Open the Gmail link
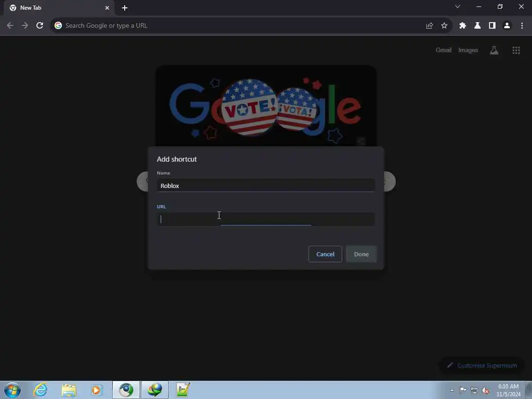This screenshot has height=399, width=532. click(x=443, y=50)
